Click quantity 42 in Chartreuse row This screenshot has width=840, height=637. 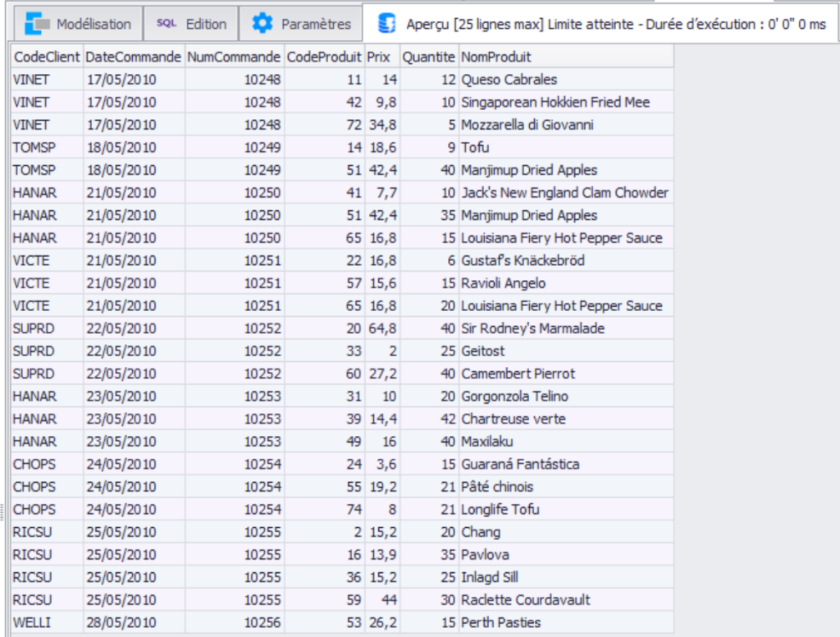click(429, 419)
